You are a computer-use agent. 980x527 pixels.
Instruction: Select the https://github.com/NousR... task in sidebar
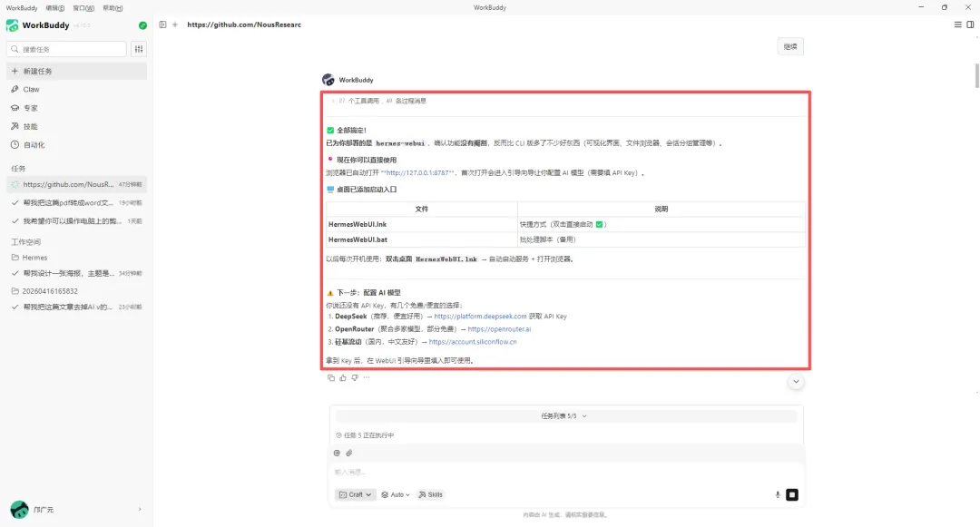coord(77,184)
